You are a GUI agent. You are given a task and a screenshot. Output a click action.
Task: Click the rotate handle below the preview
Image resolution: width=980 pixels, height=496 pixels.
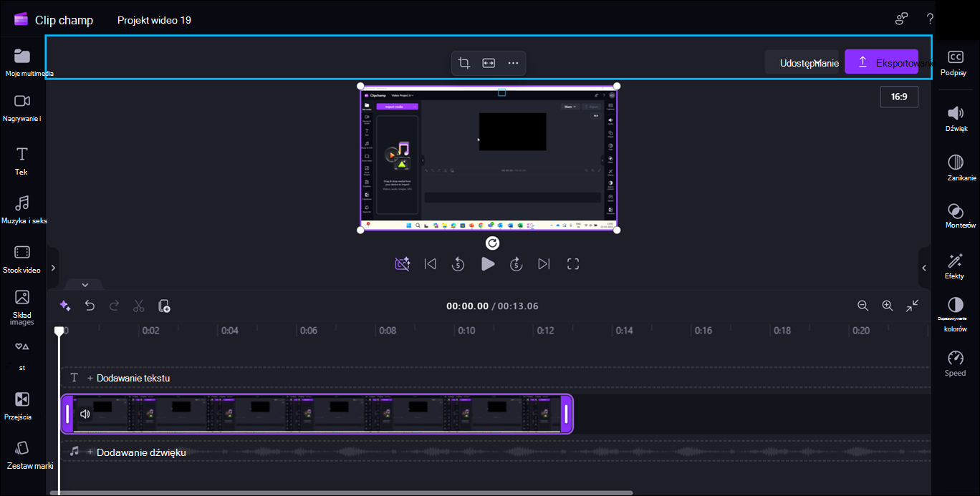click(492, 243)
